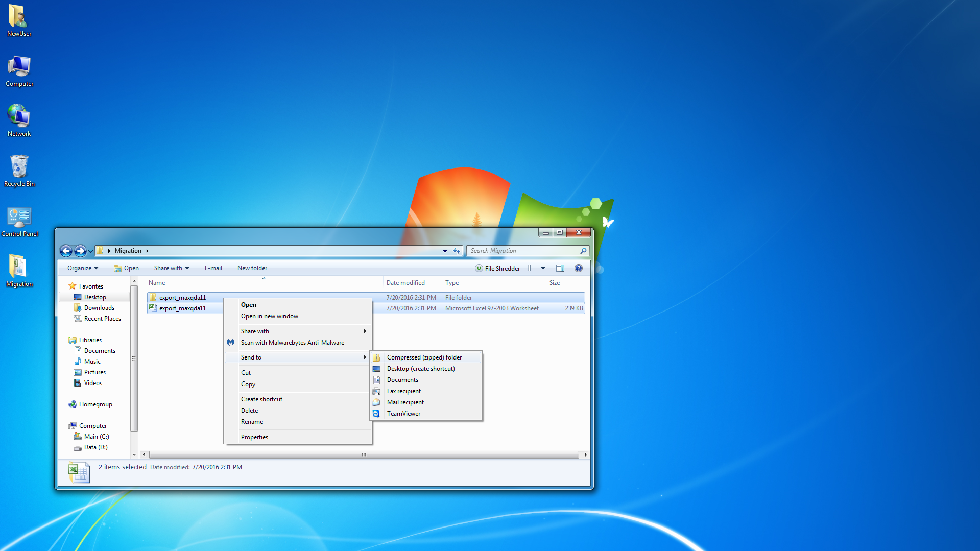
Task: Select Scan with Malwarebytes Anti-Malware
Action: coord(298,343)
